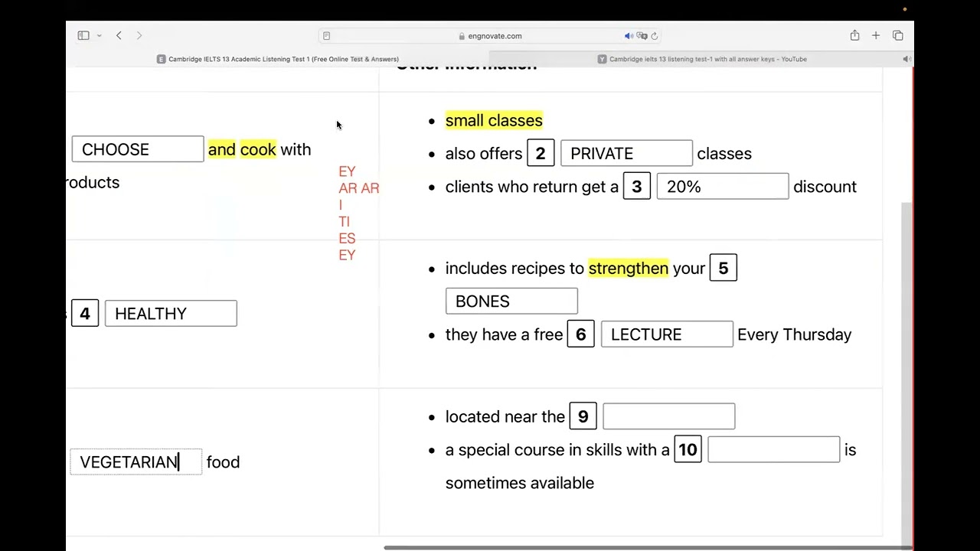This screenshot has height=551, width=980.
Task: Click the highlighted word 'strengthen'
Action: (629, 268)
